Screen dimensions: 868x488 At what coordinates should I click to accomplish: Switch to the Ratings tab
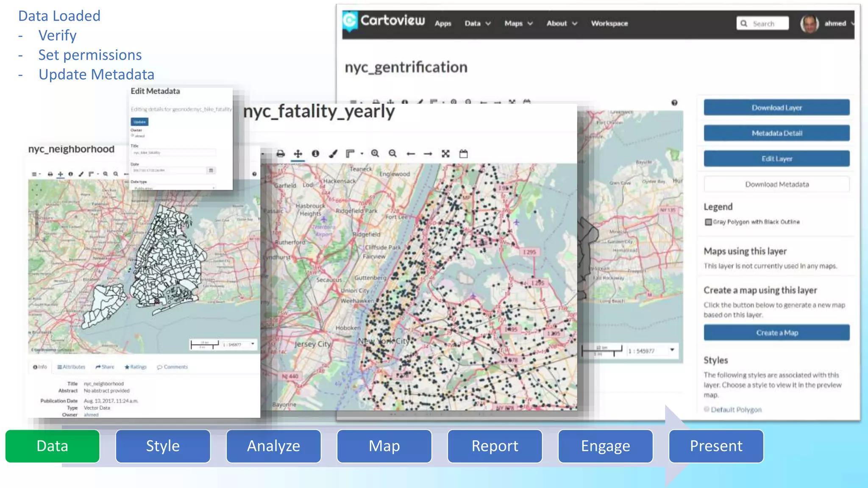135,367
